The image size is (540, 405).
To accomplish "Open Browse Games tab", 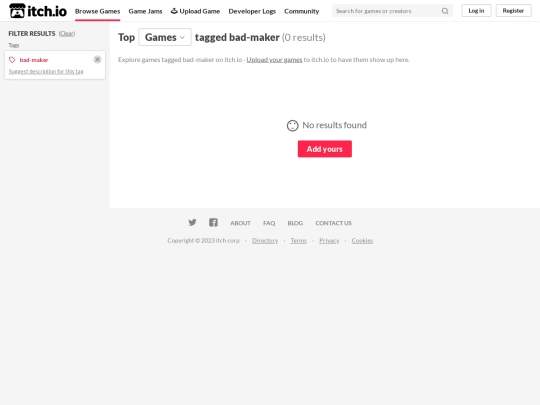I will click(x=97, y=11).
